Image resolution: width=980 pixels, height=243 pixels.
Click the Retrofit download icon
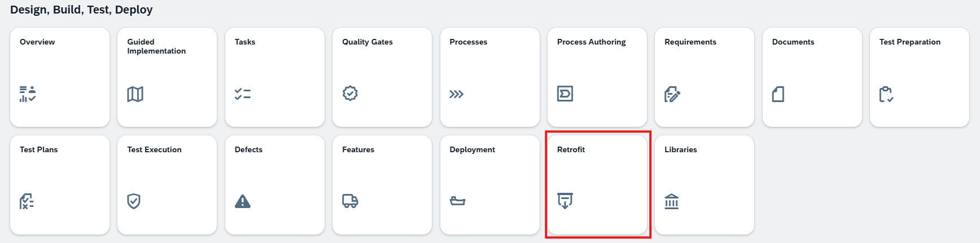[x=565, y=201]
